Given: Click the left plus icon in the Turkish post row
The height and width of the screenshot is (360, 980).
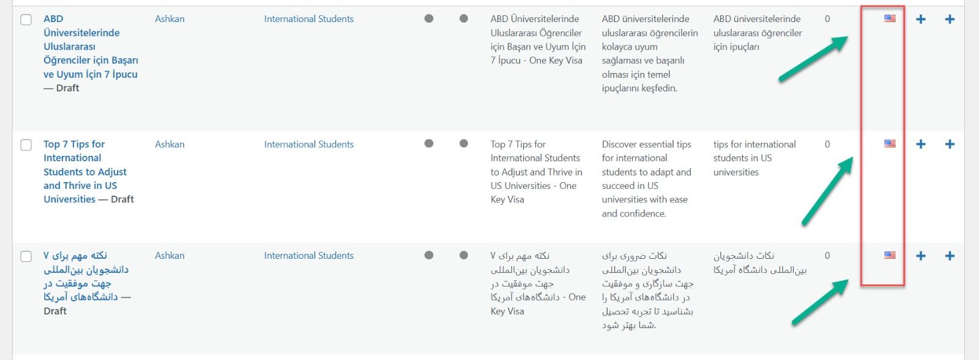Looking at the screenshot, I should coord(921,20).
